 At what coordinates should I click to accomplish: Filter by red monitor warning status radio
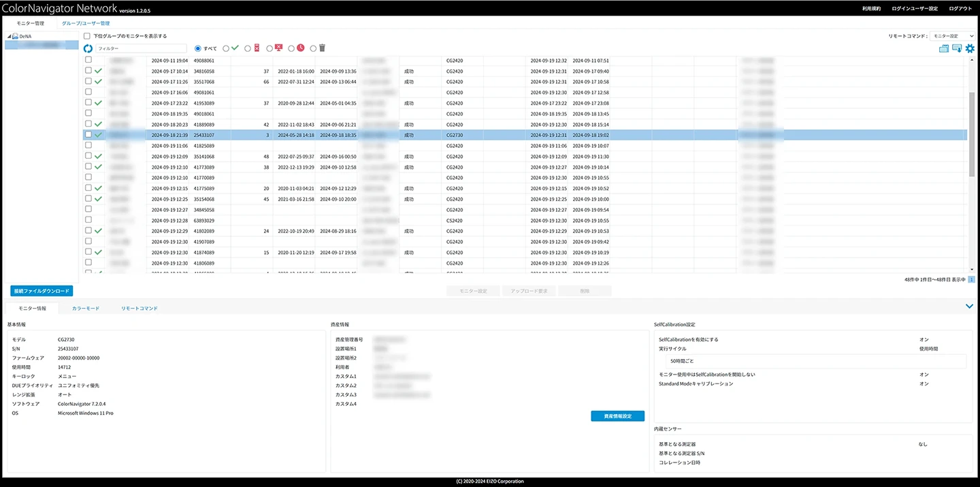[269, 48]
